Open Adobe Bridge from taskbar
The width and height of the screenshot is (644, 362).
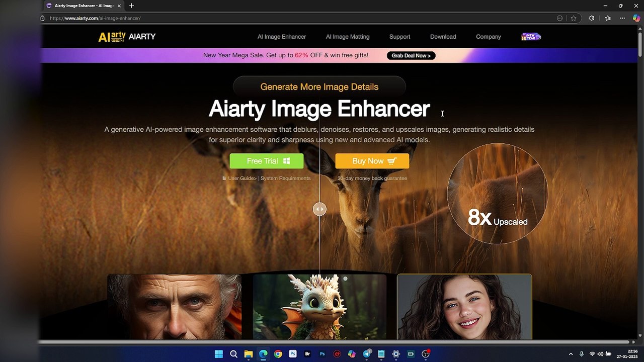coord(307,354)
